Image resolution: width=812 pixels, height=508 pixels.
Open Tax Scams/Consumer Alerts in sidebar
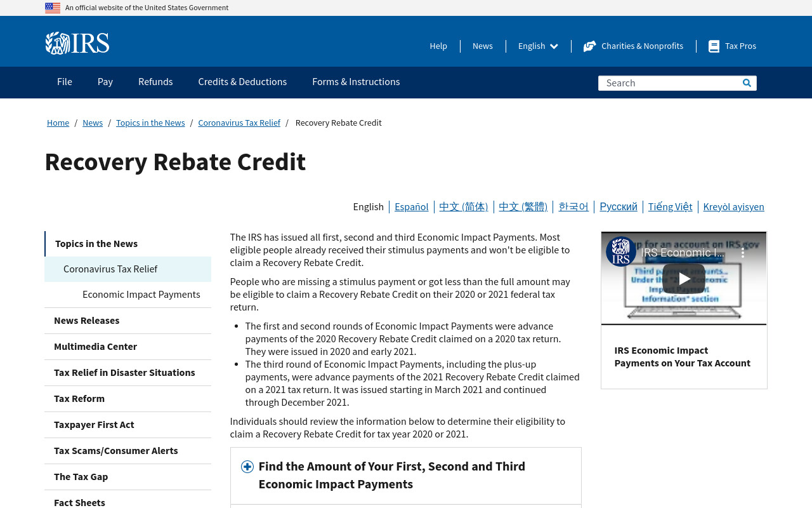tap(128, 451)
